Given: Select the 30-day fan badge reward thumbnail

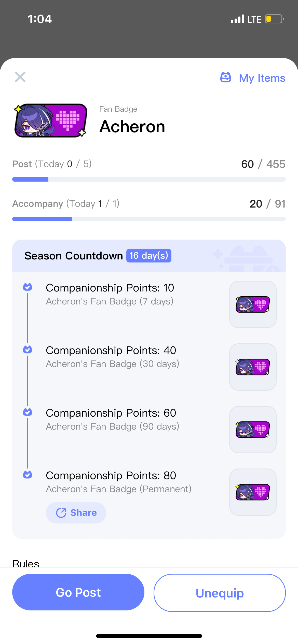Looking at the screenshot, I should (252, 367).
